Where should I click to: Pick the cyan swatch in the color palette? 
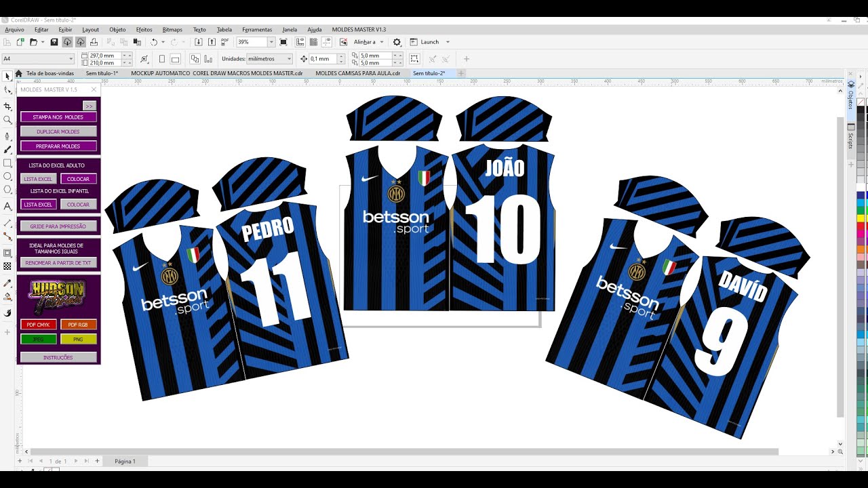tap(861, 203)
